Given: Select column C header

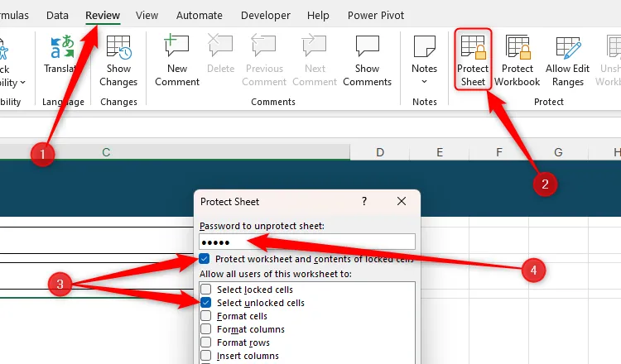Looking at the screenshot, I should coord(106,151).
